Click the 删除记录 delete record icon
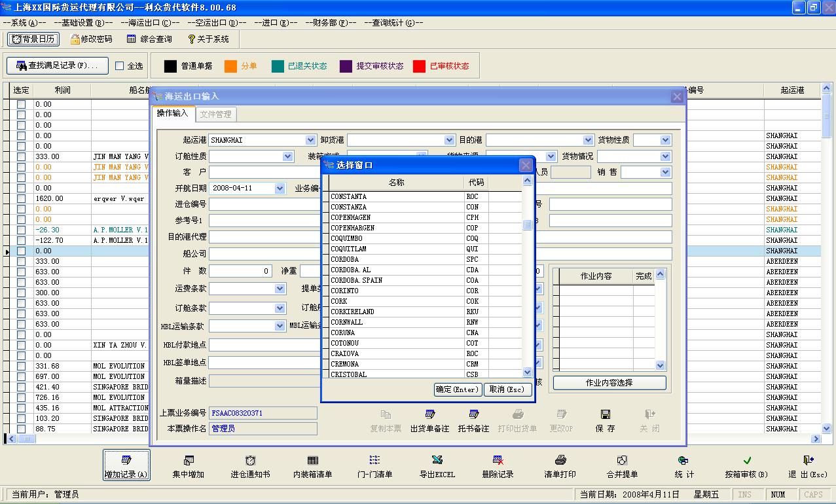 [498, 465]
